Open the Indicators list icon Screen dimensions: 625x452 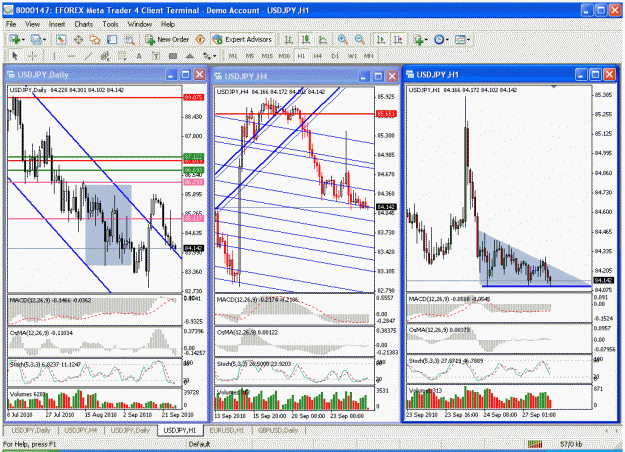click(418, 39)
